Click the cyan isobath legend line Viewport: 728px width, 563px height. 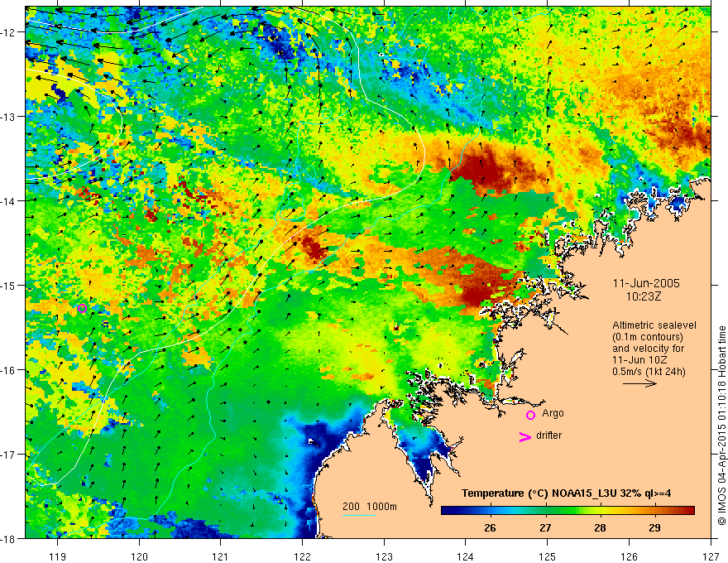pyautogui.click(x=359, y=515)
